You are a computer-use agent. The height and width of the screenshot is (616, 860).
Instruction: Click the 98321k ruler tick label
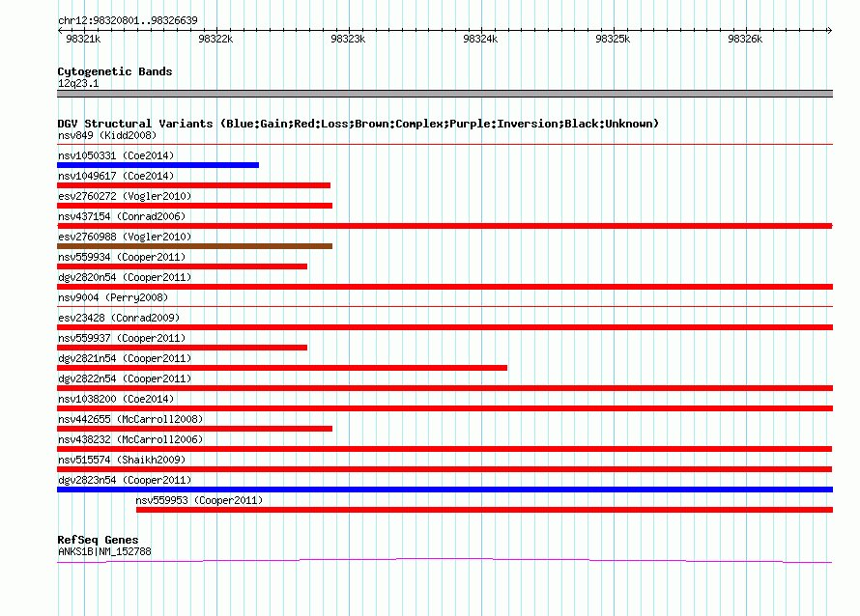(83, 39)
